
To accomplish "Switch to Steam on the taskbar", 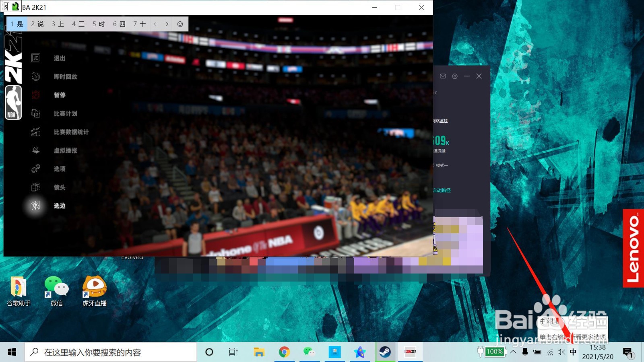I will [385, 352].
